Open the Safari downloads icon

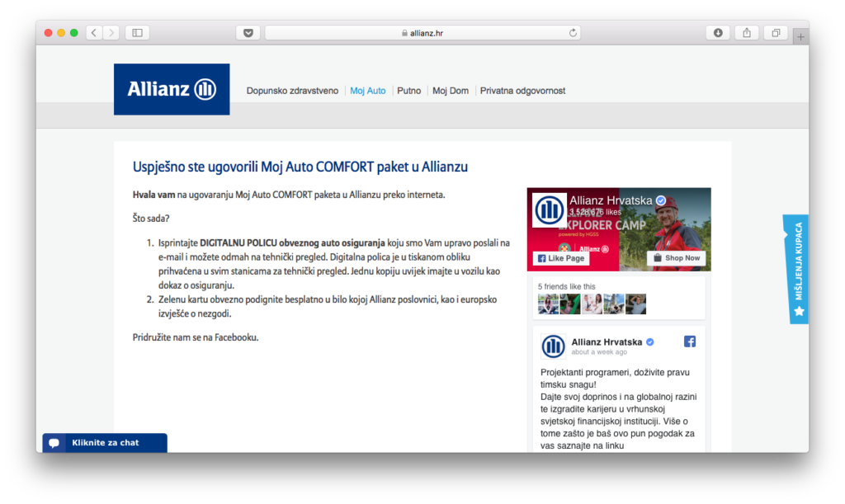718,33
